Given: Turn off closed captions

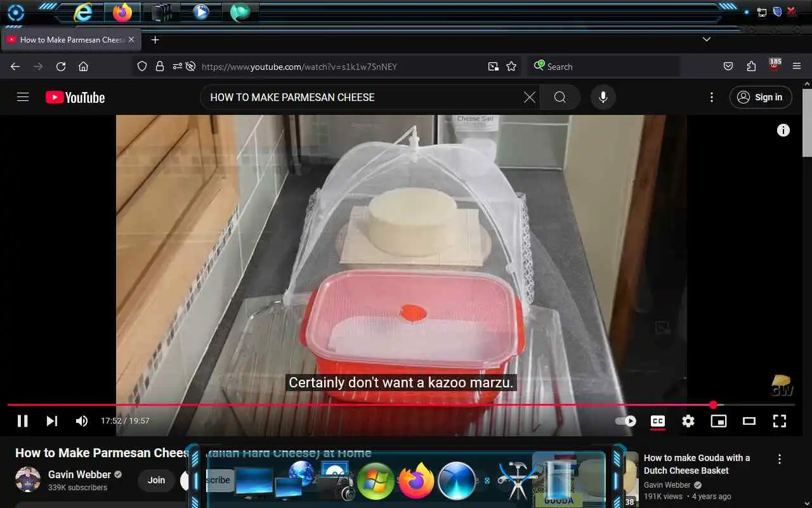Looking at the screenshot, I should point(658,421).
